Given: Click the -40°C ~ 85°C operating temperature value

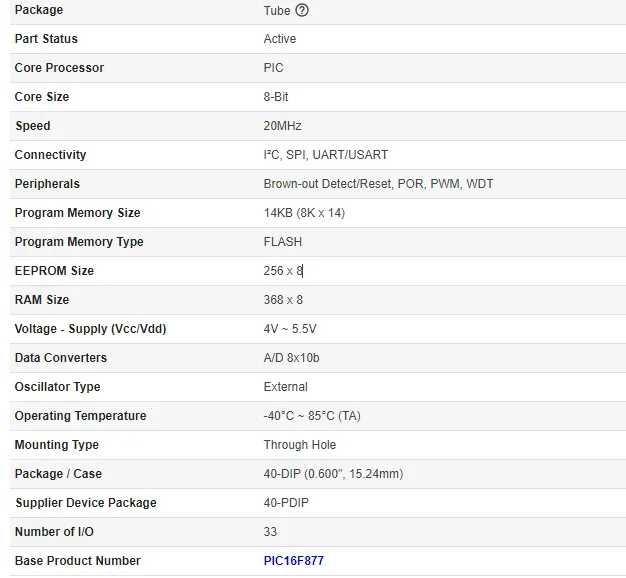Looking at the screenshot, I should click(x=311, y=416).
